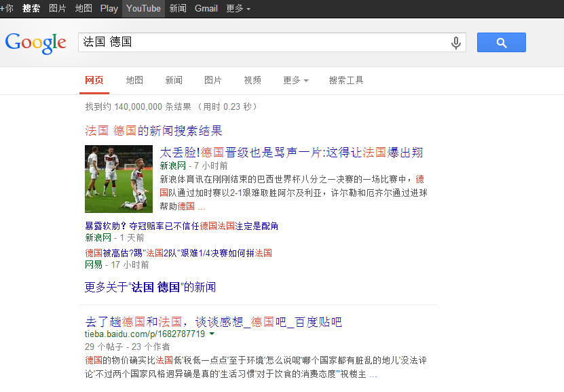Switch to the 新闻 results tab

click(174, 80)
